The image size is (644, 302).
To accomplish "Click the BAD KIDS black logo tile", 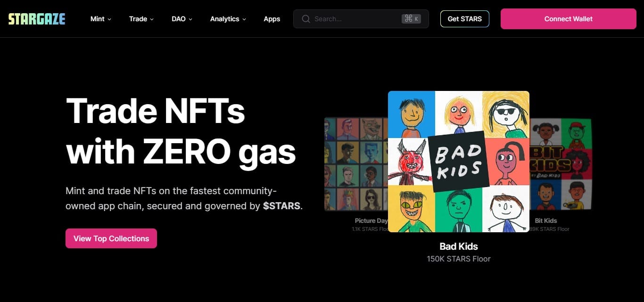I will [458, 162].
